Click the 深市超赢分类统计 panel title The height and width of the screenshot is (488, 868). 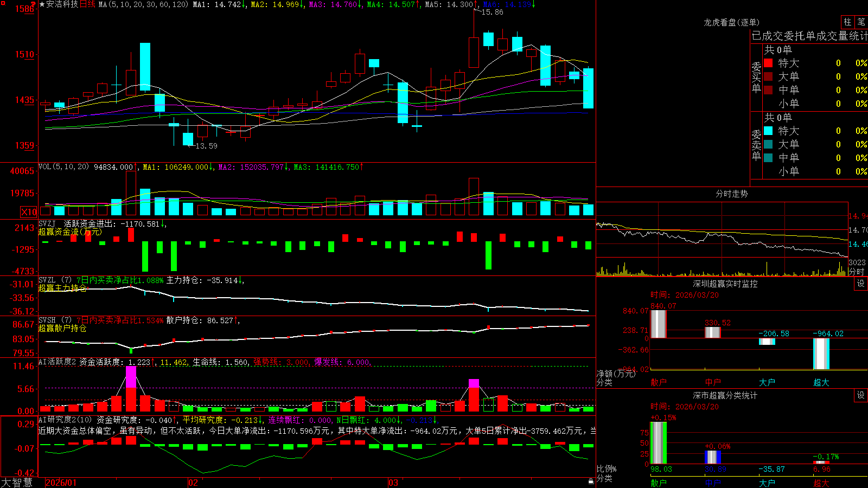pyautogui.click(x=725, y=395)
